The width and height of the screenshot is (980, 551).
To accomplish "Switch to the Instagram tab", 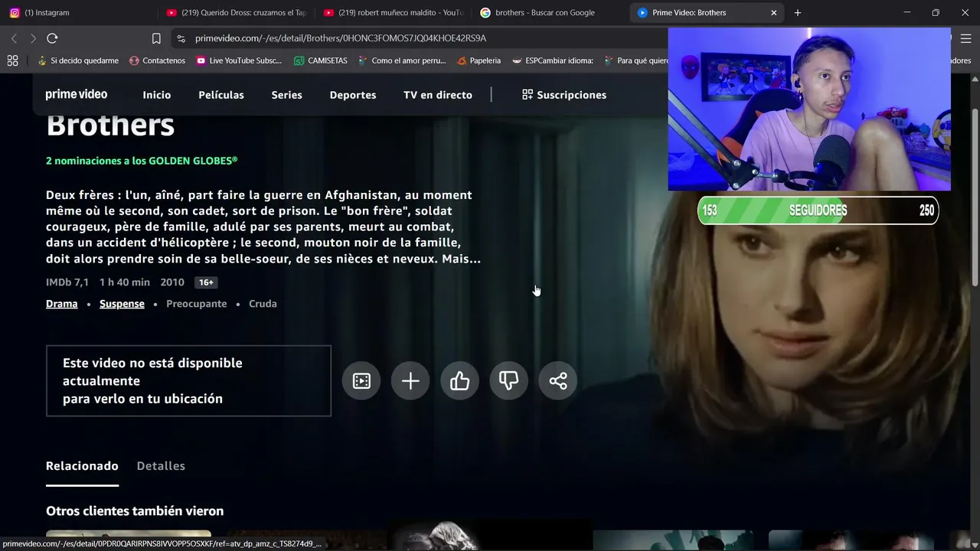I will click(x=79, y=12).
